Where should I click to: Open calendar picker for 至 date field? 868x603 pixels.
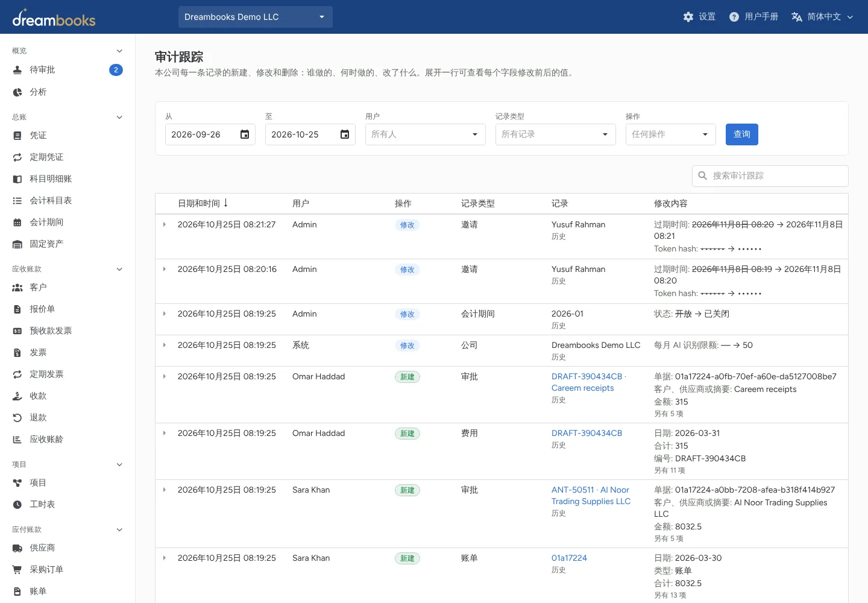345,134
